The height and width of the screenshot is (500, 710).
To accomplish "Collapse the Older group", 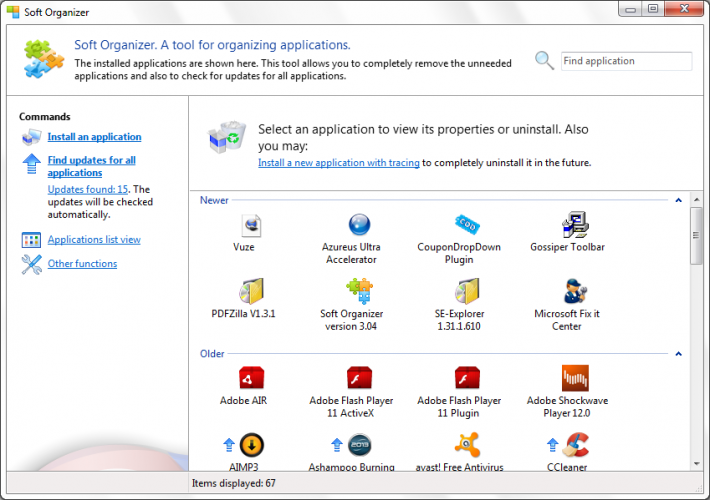I will click(678, 354).
